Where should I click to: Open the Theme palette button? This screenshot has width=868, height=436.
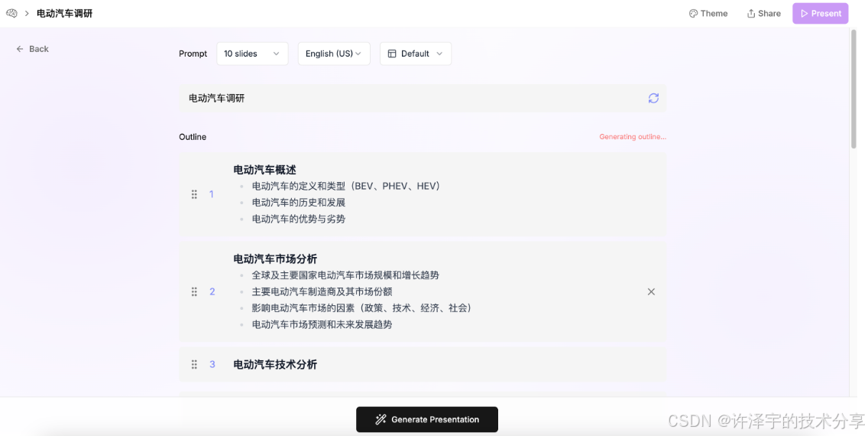tap(708, 13)
